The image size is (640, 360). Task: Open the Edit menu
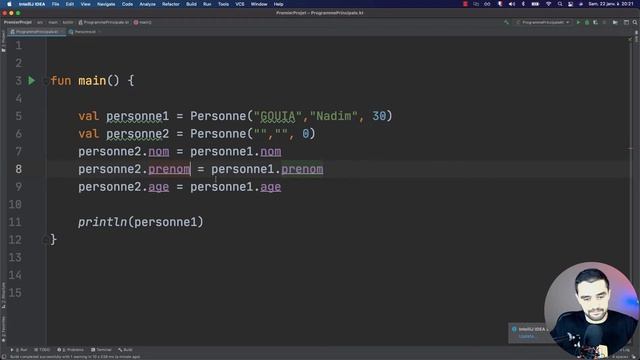[70, 4]
